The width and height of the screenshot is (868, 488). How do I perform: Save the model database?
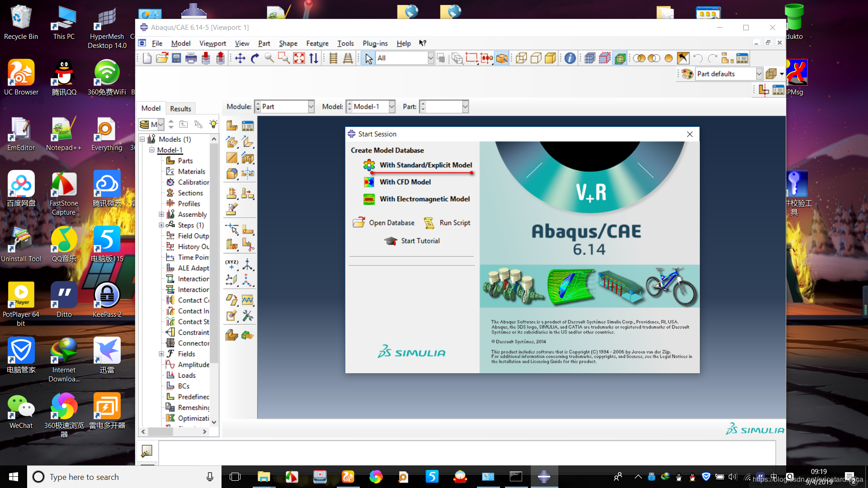coord(176,58)
